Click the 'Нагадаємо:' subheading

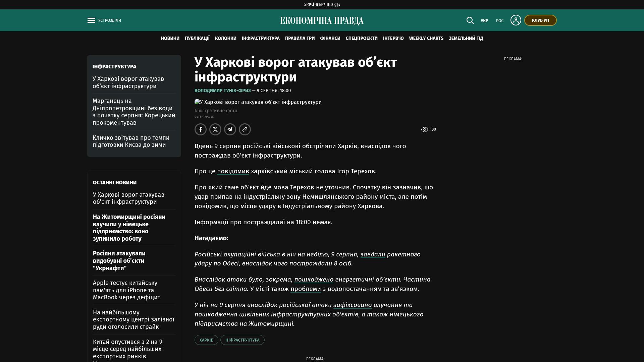tap(211, 238)
